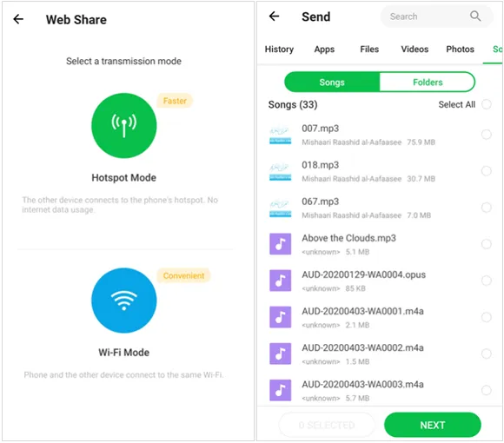The image size is (504, 443).
Task: Select the AUD-20200403-WA0003.m4a radio button
Action: [487, 391]
